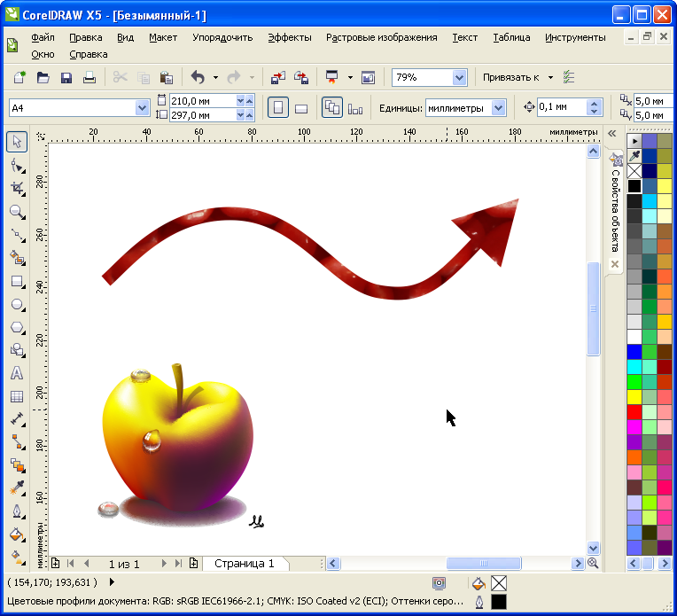
Task: Open the Правка menu
Action: [x=85, y=37]
